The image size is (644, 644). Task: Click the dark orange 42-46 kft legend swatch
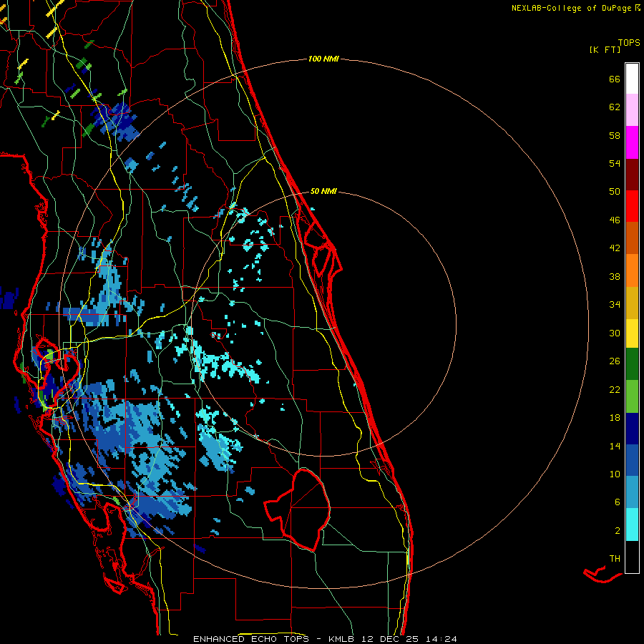tap(632, 238)
